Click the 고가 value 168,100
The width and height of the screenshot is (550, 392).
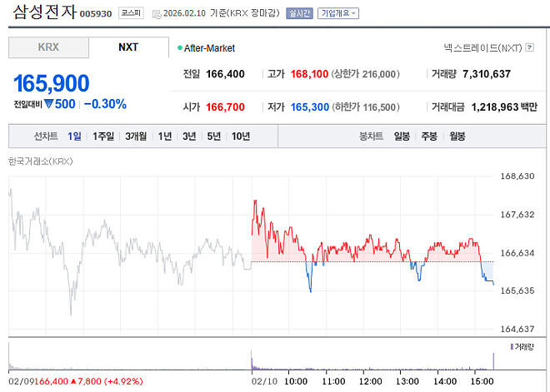click(x=309, y=74)
